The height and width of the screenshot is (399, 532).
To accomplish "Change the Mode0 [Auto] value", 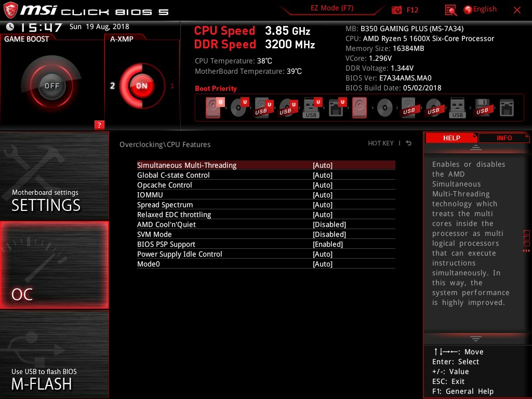I will pyautogui.click(x=322, y=263).
